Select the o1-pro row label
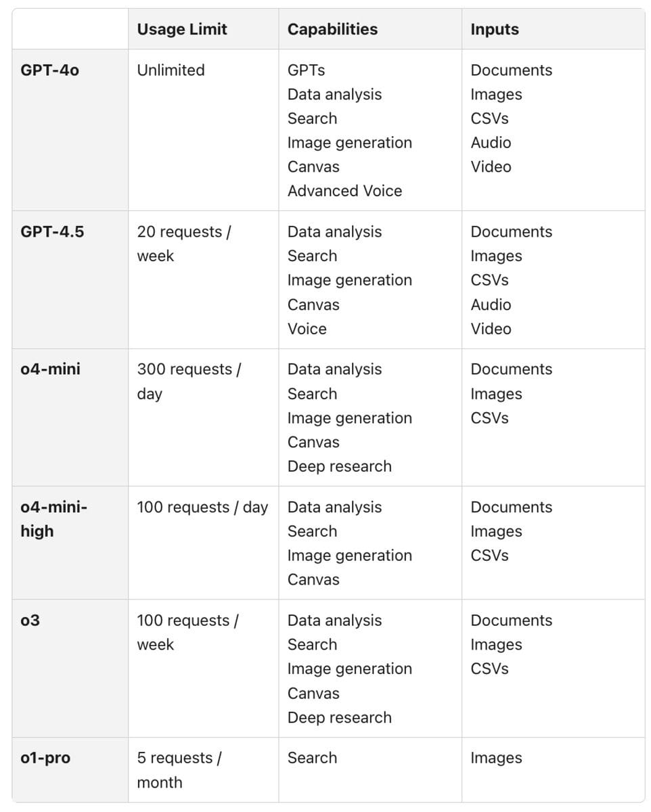Image resolution: width=651 pixels, height=812 pixels. pyautogui.click(x=45, y=759)
